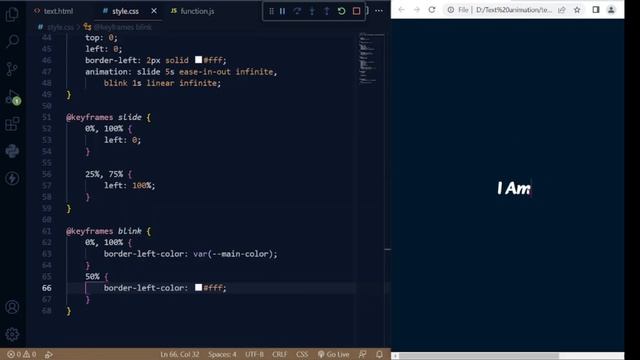The image size is (640, 360).
Task: Show errors and warnings in status bar
Action: (x=22, y=354)
